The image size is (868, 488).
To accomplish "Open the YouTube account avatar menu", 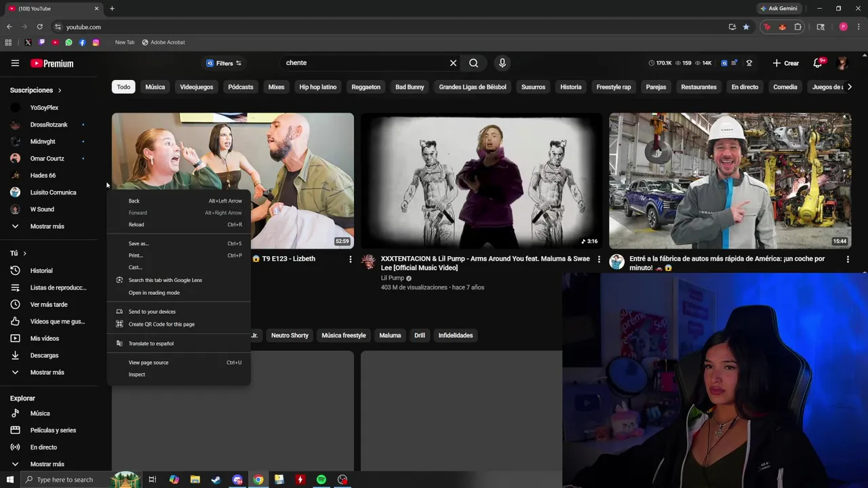I will (x=842, y=63).
